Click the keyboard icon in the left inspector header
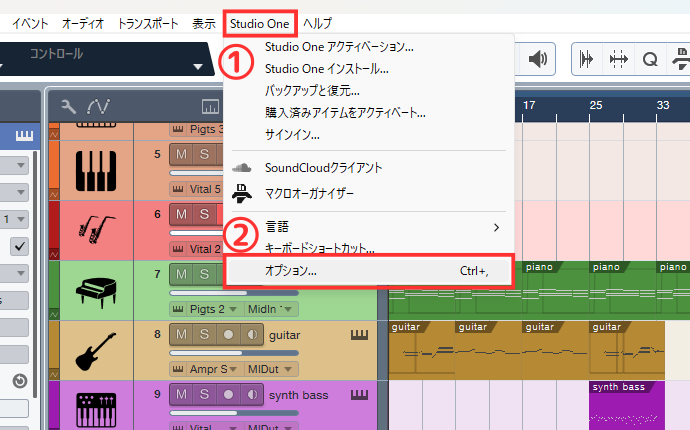 pos(24,135)
